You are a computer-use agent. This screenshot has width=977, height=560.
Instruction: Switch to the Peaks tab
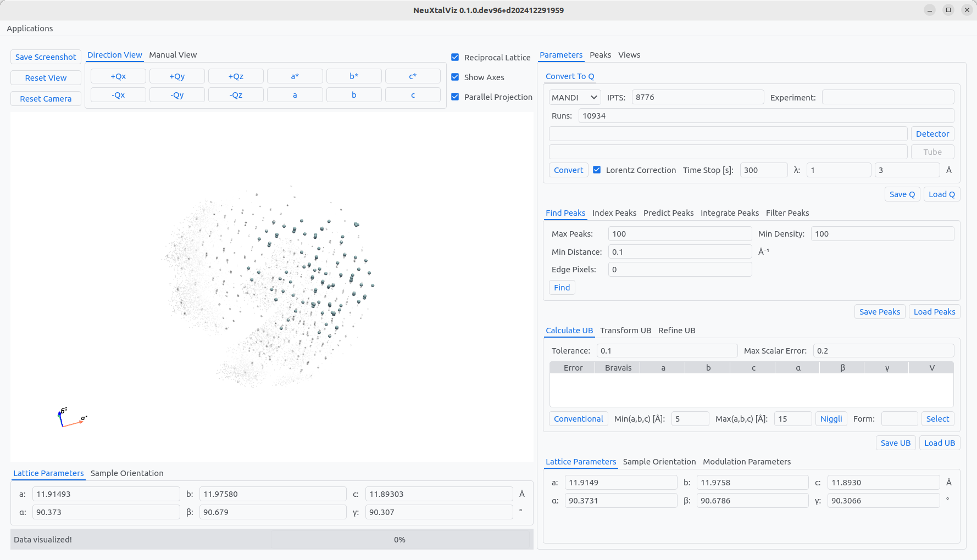[x=600, y=55]
